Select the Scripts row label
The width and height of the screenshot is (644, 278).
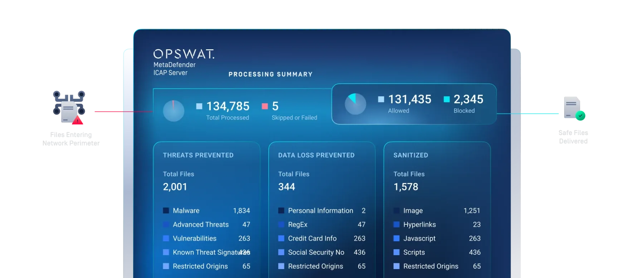[x=414, y=252]
